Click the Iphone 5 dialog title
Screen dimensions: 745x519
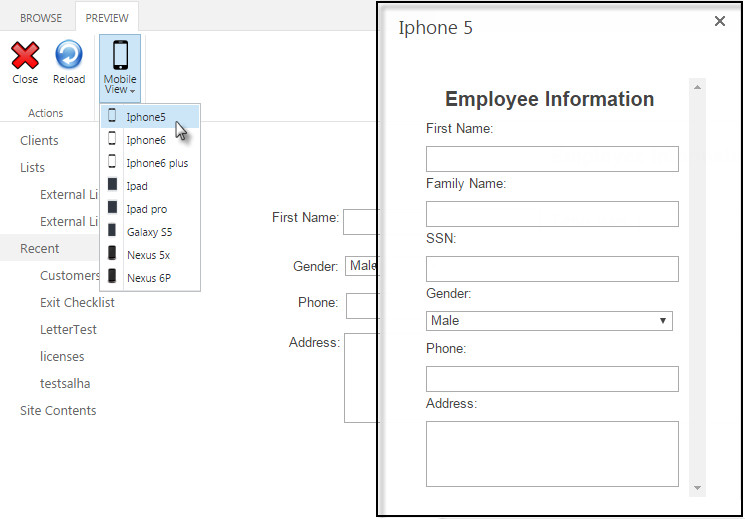click(x=436, y=28)
